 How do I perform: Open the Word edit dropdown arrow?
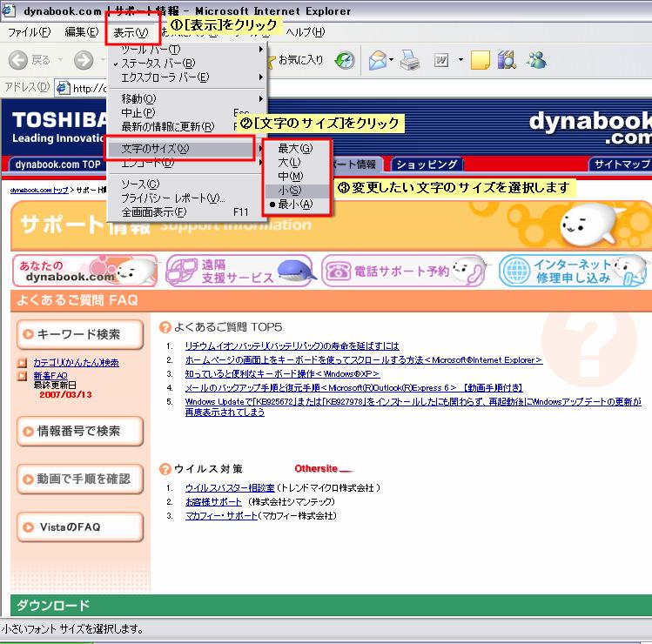pos(460,60)
